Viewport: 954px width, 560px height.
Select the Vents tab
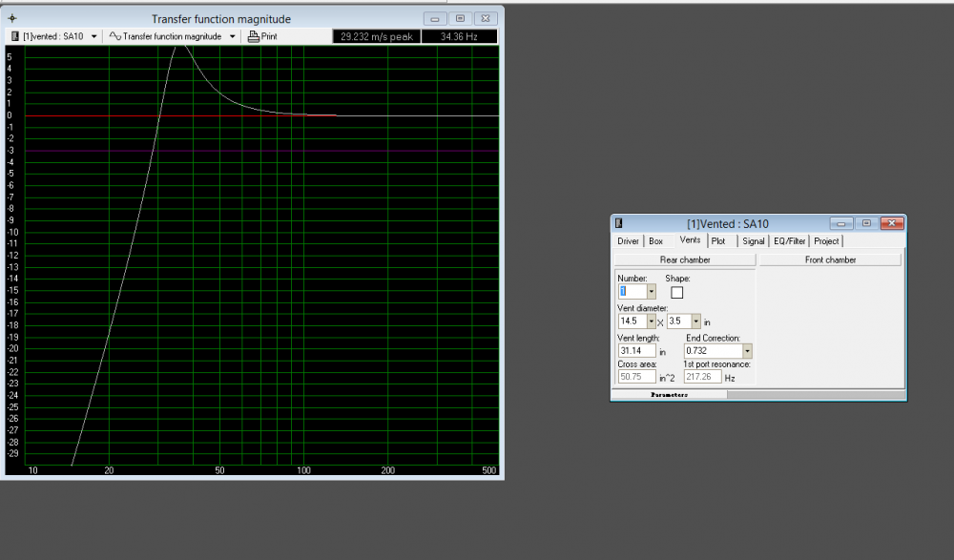[x=690, y=239]
